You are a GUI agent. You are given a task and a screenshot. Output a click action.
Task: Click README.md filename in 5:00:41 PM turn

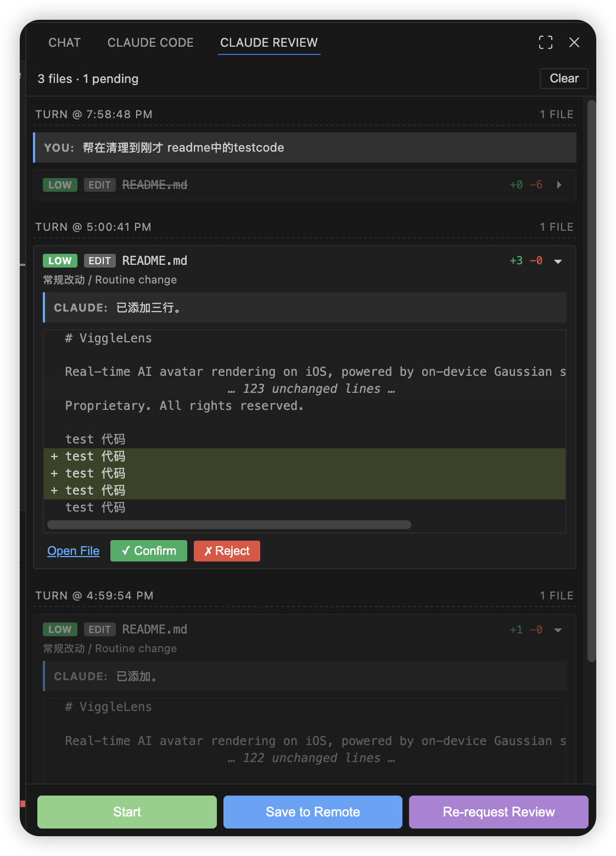tap(155, 260)
